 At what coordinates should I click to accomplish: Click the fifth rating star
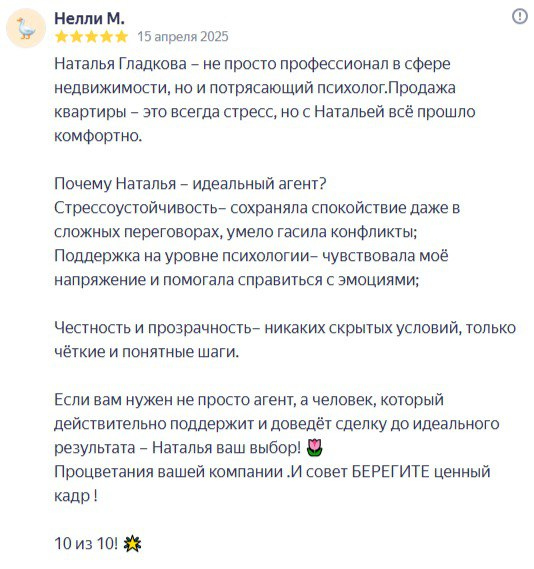tap(121, 37)
